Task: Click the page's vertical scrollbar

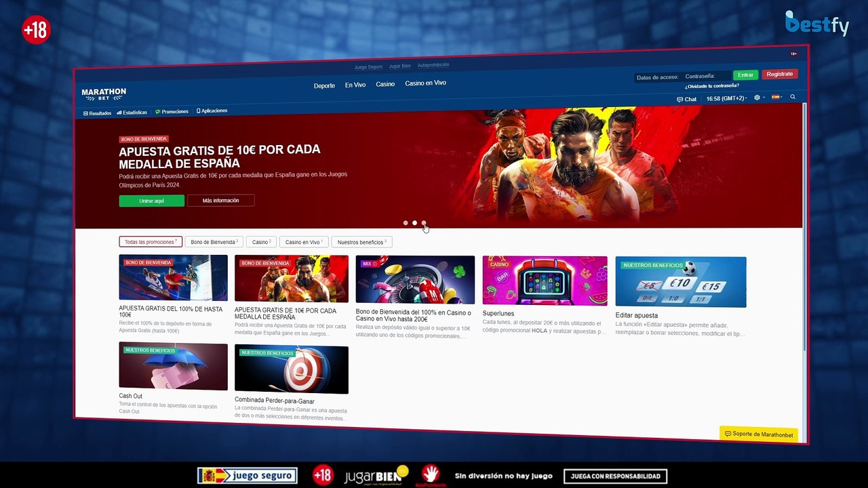Action: [x=804, y=227]
